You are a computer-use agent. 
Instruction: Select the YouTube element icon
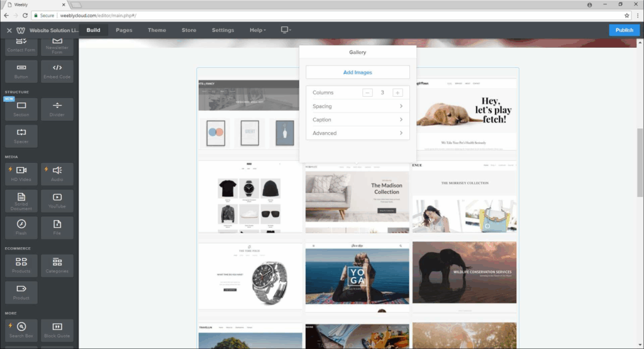[57, 201]
